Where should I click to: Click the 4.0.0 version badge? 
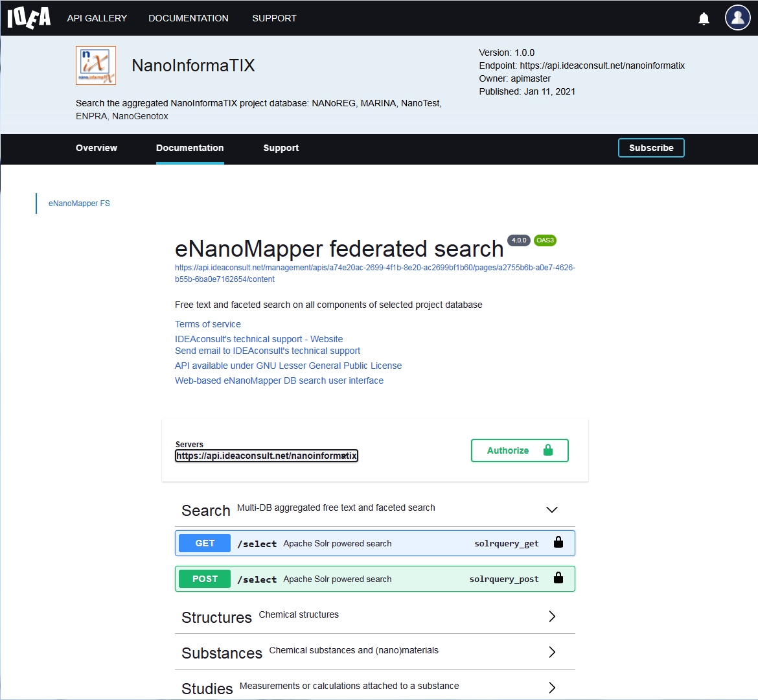click(x=518, y=240)
